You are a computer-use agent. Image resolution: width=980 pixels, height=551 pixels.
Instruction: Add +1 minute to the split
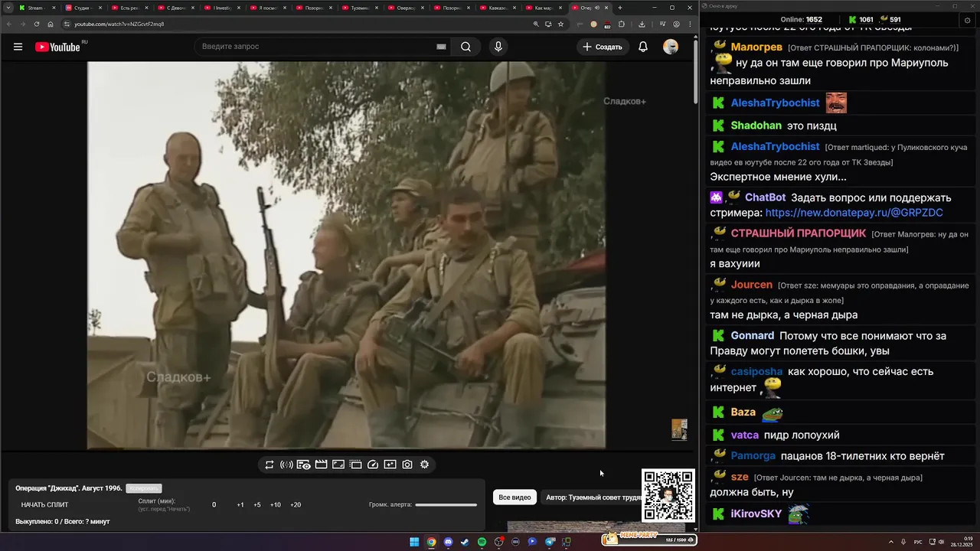pos(240,505)
